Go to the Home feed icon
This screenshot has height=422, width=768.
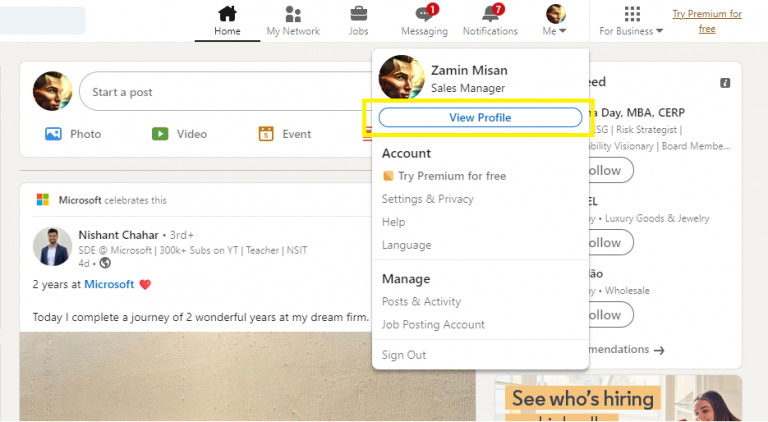227,14
